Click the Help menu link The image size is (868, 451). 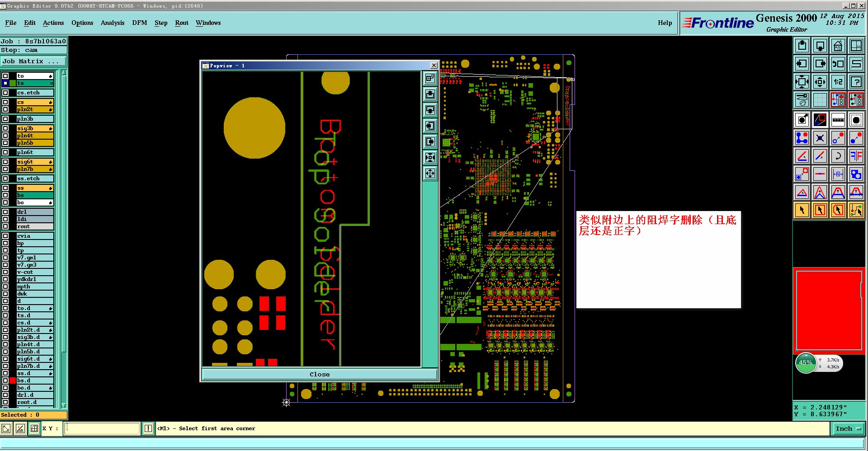pyautogui.click(x=665, y=23)
